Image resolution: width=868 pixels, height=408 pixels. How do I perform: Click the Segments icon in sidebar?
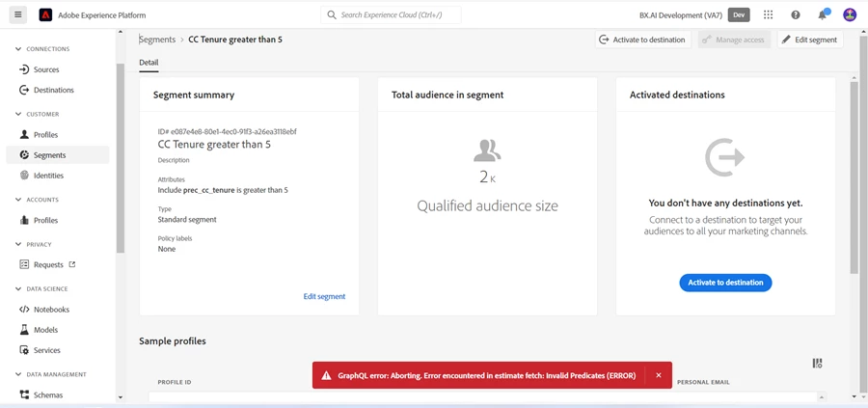[24, 155]
